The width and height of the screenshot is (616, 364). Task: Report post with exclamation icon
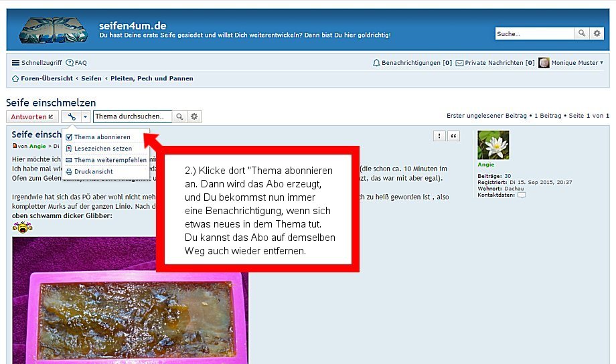click(x=439, y=136)
